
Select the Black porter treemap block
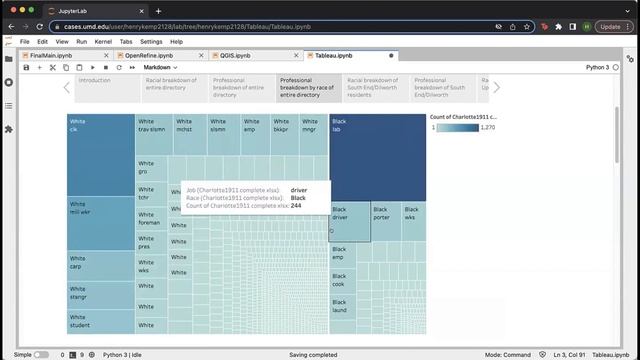(386, 221)
